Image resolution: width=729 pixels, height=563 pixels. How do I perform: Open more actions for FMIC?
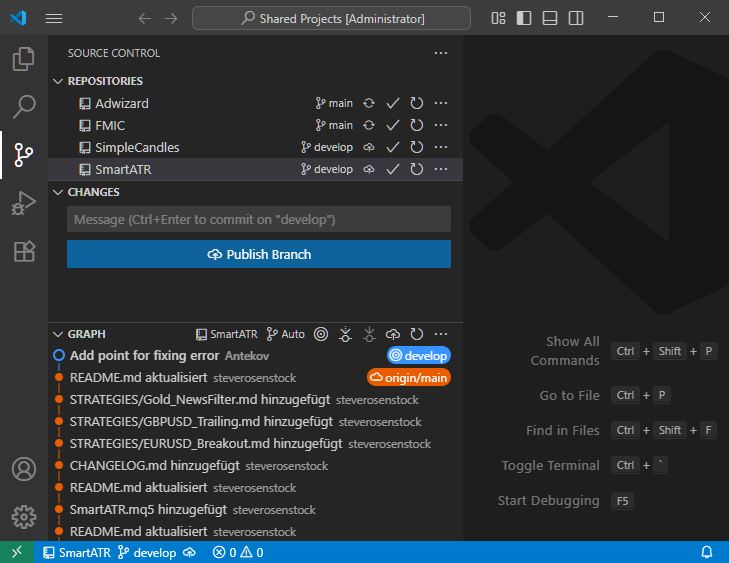(441, 126)
